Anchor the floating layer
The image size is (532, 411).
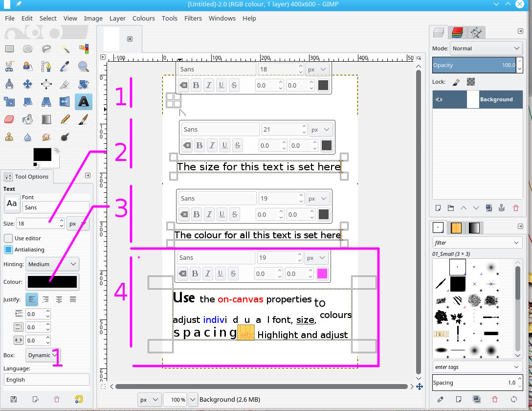[x=502, y=208]
